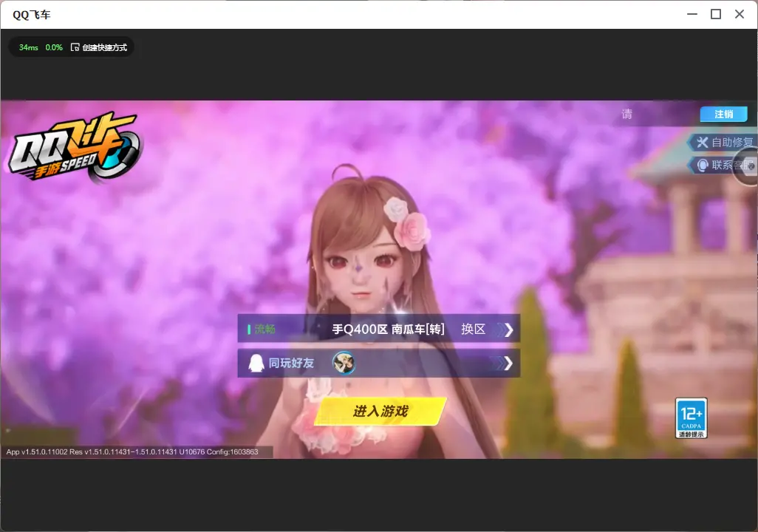Image resolution: width=758 pixels, height=532 pixels.
Task: Expand the 同玩好友 row arrow
Action: coord(507,364)
